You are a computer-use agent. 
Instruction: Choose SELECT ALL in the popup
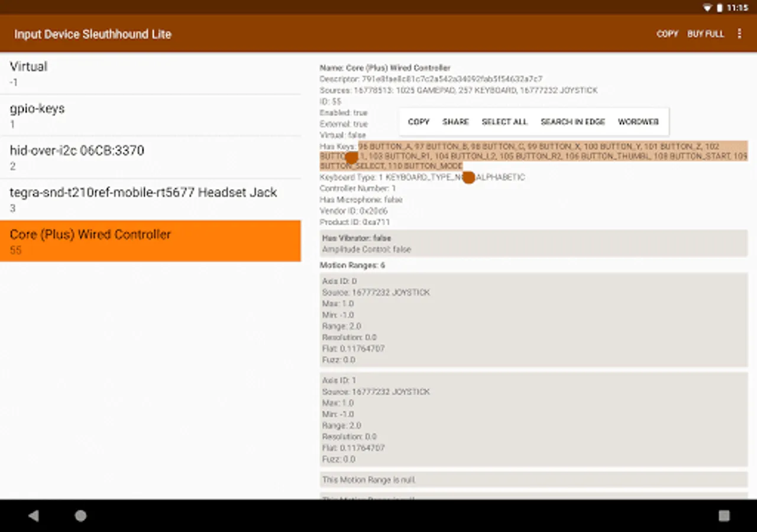(504, 122)
